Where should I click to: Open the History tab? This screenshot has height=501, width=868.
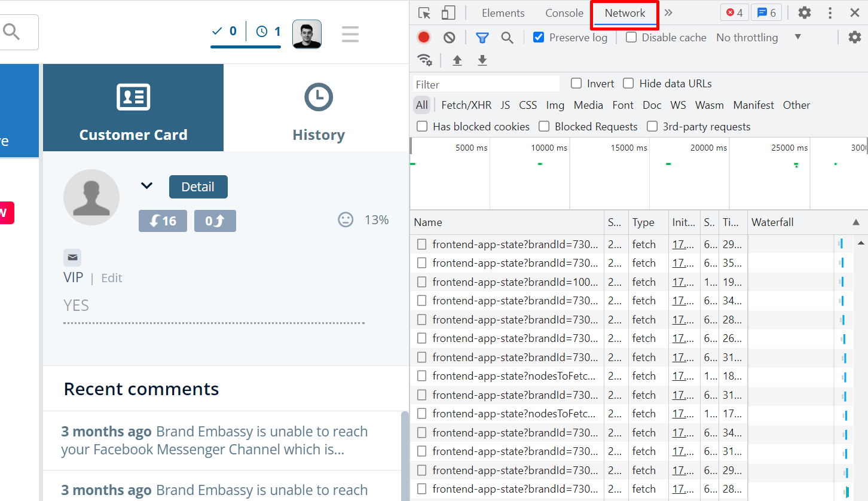[x=318, y=108]
